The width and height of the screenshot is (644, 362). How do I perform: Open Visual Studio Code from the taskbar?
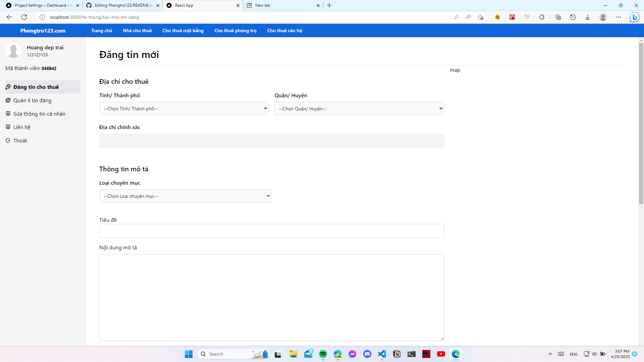pyautogui.click(x=382, y=354)
